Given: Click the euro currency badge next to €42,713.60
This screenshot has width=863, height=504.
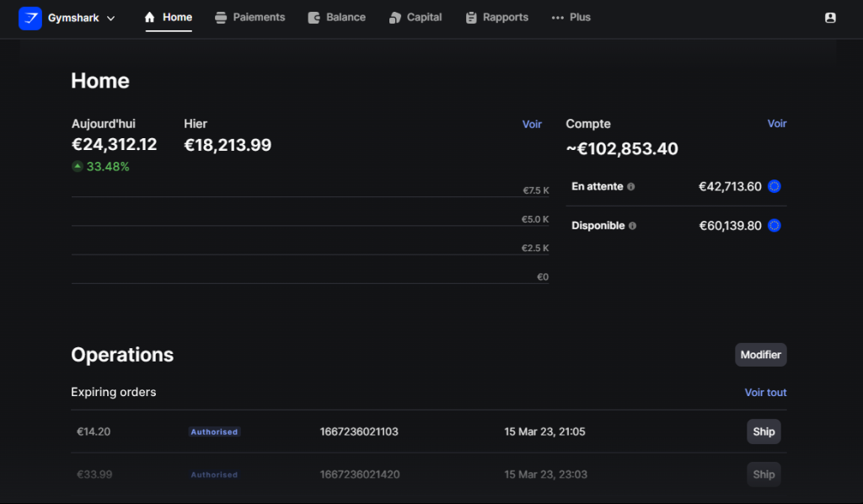Looking at the screenshot, I should (775, 186).
